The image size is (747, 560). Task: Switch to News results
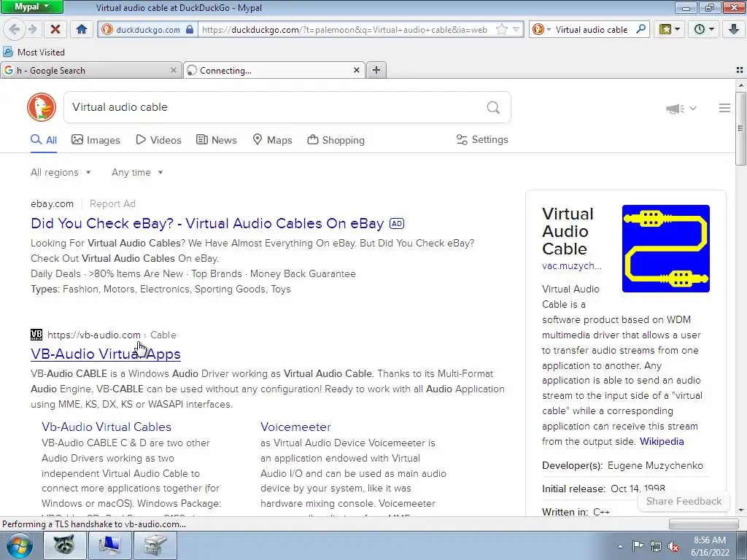tap(217, 140)
